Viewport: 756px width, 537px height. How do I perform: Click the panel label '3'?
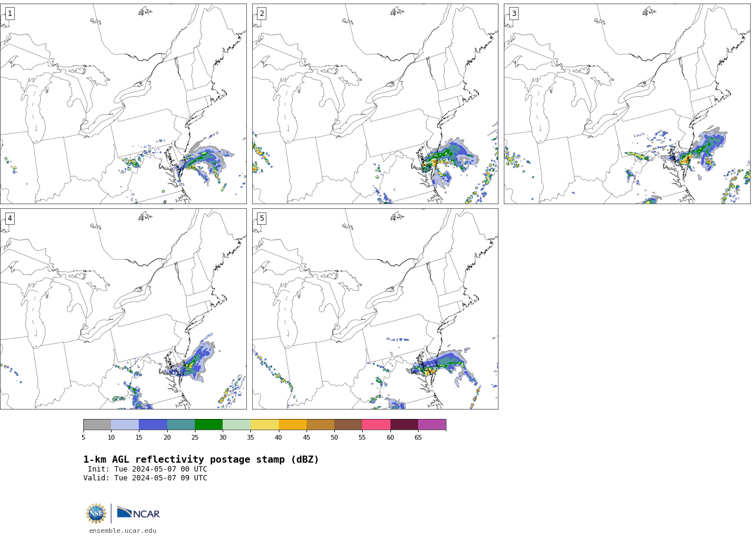(x=513, y=14)
